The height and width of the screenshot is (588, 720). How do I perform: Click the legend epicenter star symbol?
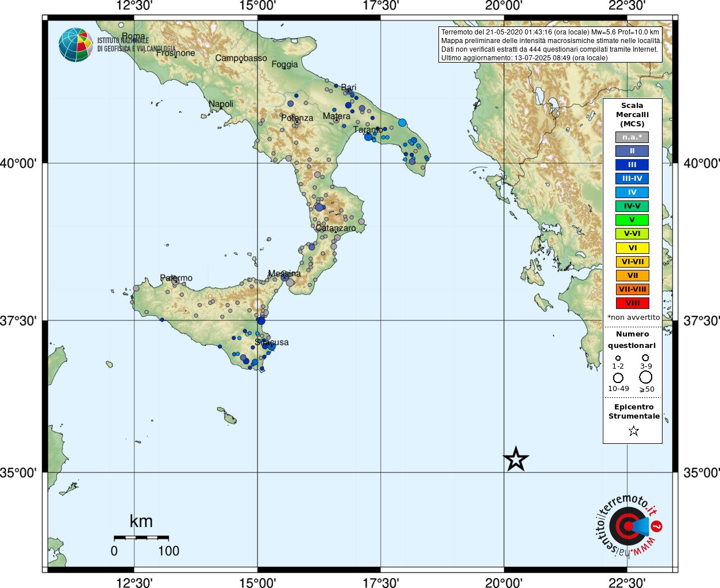coord(633,431)
